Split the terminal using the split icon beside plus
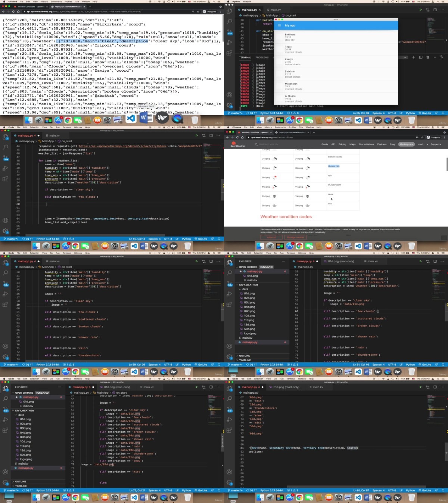The height and width of the screenshot is (503, 448). pyautogui.click(x=421, y=57)
